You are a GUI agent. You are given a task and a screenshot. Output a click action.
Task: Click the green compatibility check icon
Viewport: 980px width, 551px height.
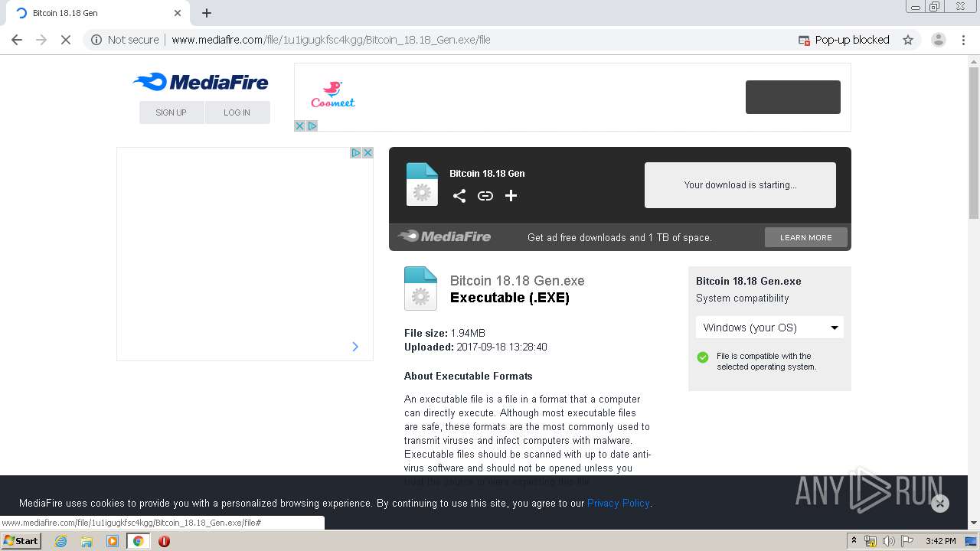point(703,357)
